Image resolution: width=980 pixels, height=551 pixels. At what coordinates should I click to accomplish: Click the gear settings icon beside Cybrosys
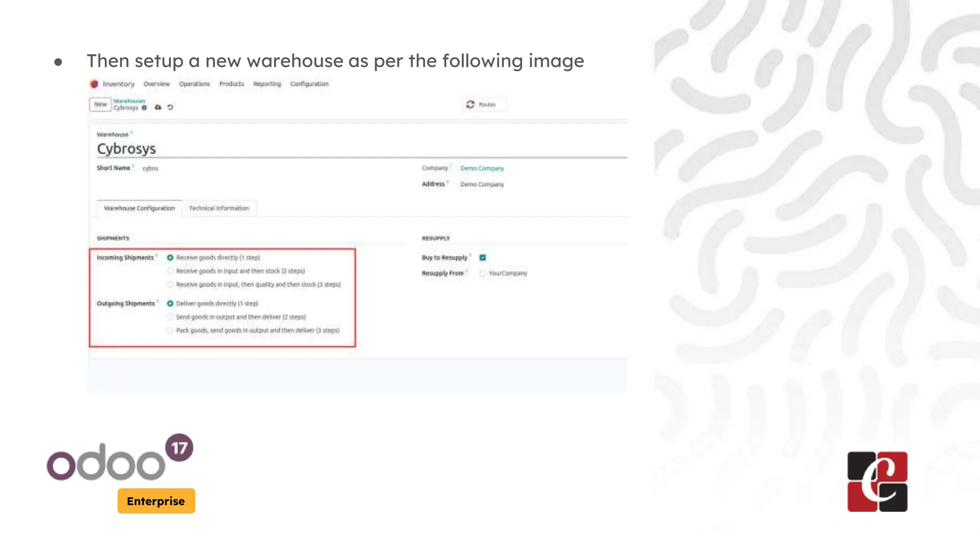144,108
